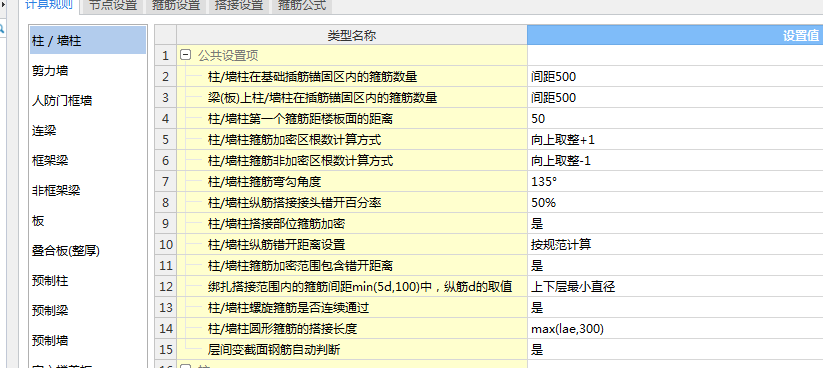Select 非框架梁 in the component list
The height and width of the screenshot is (368, 823).
pos(88,191)
